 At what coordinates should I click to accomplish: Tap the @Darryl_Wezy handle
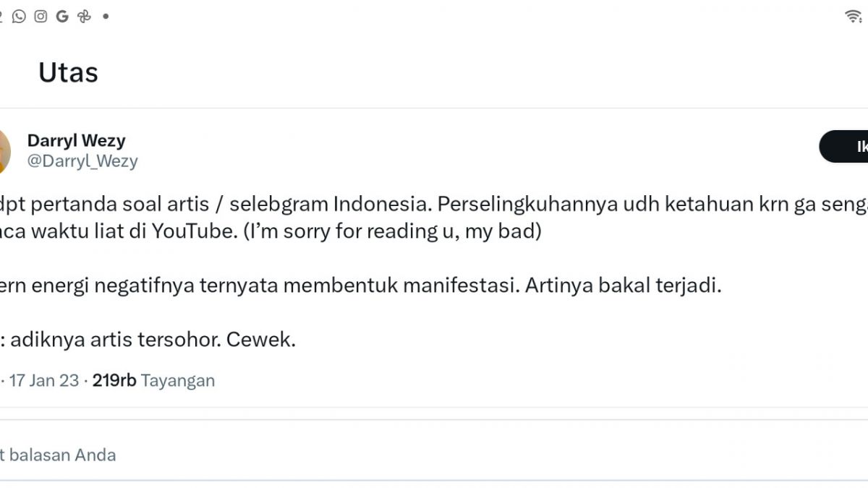[x=82, y=160]
